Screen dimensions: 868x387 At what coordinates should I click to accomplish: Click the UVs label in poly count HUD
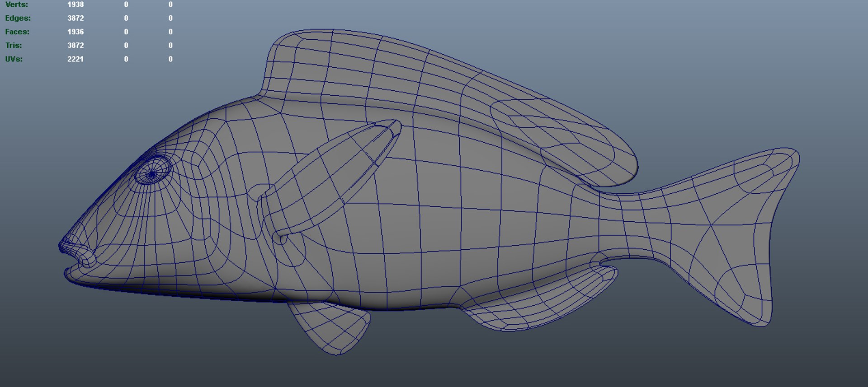coord(14,59)
